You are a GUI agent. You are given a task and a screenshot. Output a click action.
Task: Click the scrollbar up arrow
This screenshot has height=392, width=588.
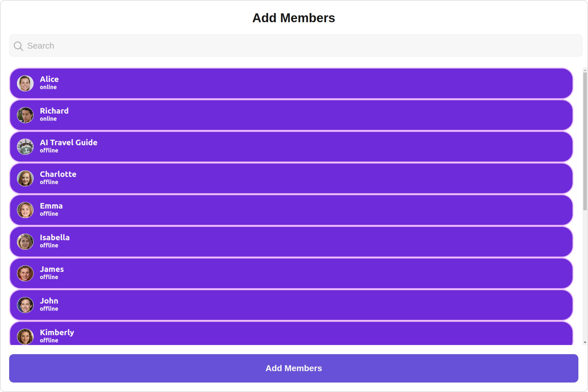coord(585,70)
